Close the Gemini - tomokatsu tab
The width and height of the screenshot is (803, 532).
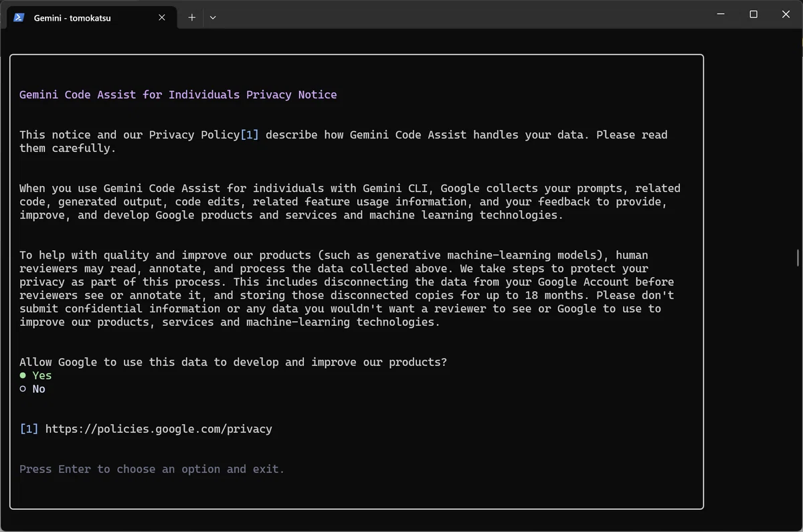[162, 18]
